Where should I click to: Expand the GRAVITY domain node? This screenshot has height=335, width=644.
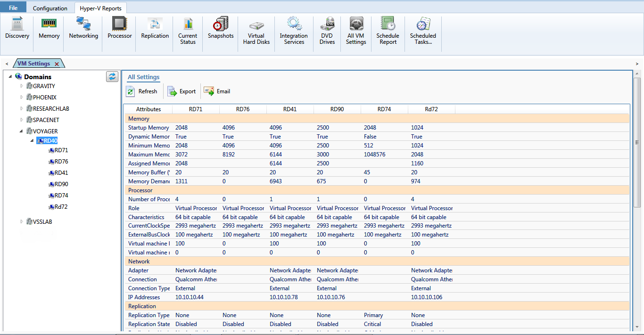[22, 86]
